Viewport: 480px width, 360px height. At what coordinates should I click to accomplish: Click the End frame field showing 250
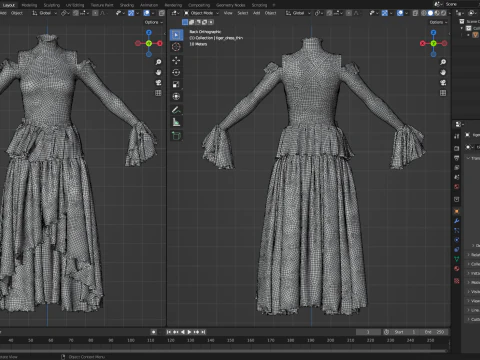click(433, 332)
